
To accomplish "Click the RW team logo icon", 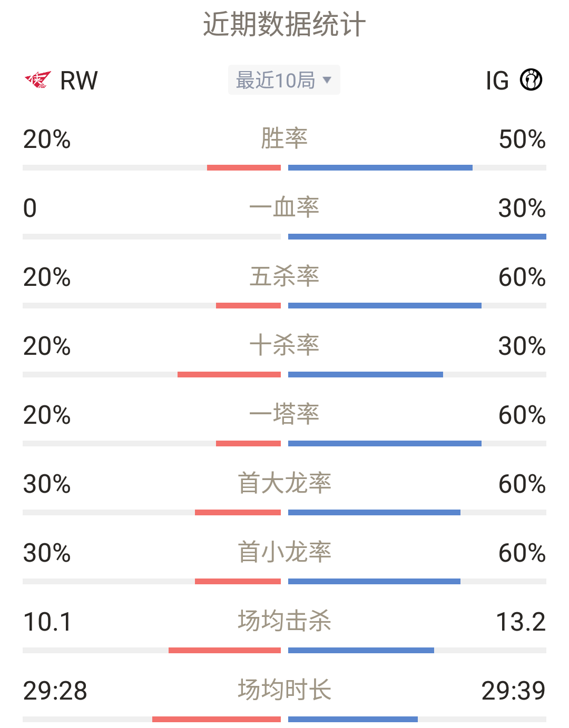I will [38, 80].
